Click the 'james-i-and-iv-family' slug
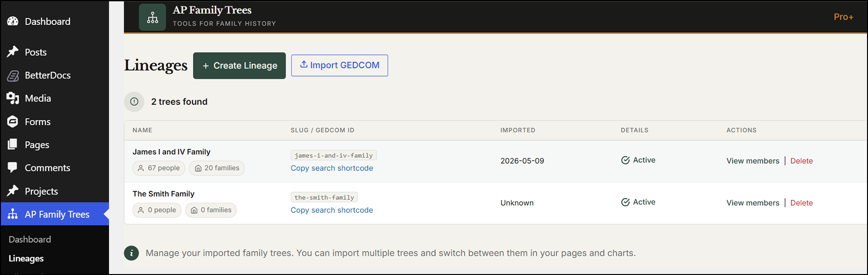868x275 pixels. [334, 155]
